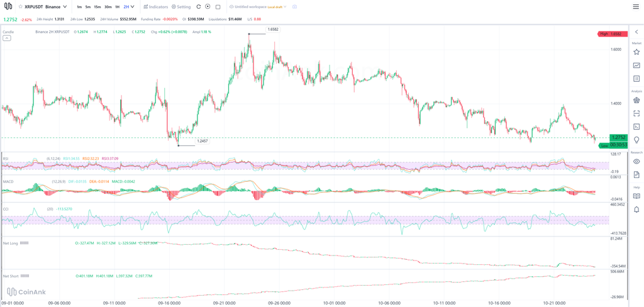Click the -2.62% price change text

(x=26, y=19)
